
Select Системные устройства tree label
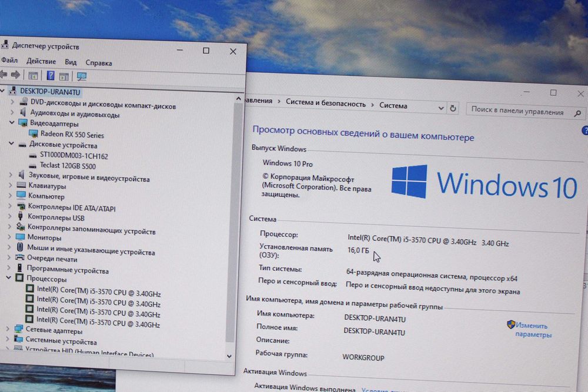(61, 341)
